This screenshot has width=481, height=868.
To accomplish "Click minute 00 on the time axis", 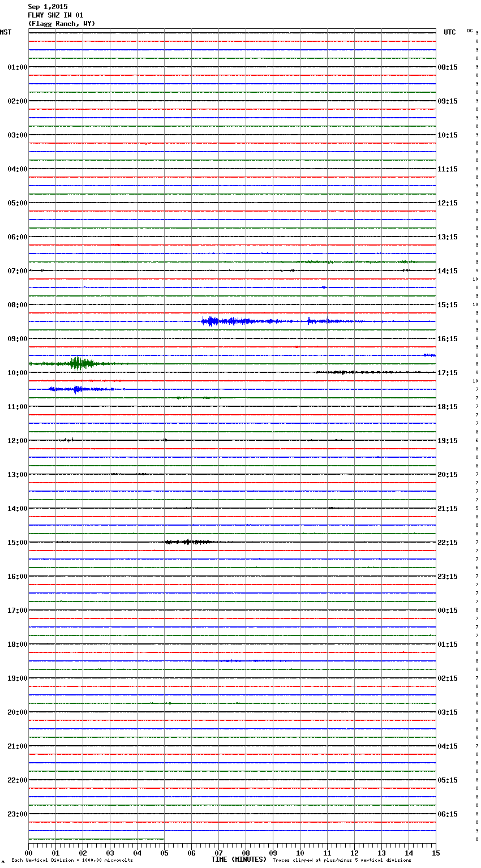I will pos(28,853).
